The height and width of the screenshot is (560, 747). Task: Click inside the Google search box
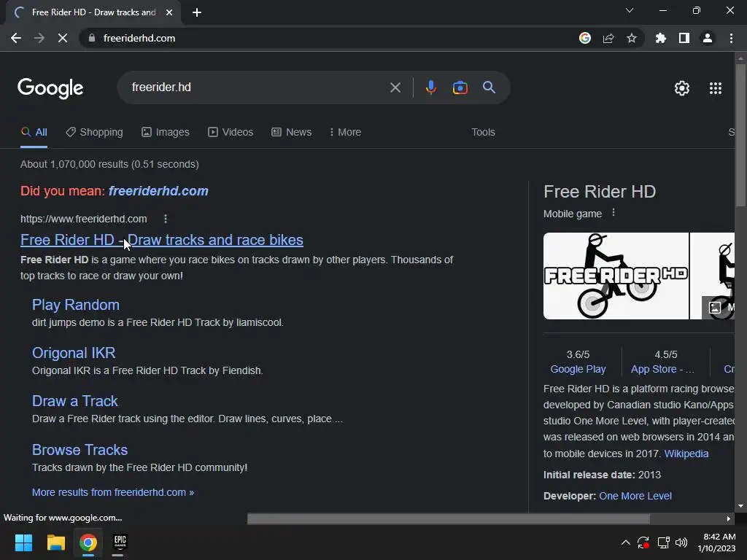pos(258,87)
